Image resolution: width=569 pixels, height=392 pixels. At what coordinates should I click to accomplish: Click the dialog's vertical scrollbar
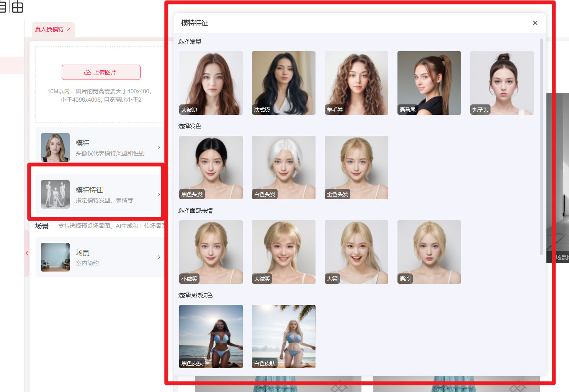[541, 146]
